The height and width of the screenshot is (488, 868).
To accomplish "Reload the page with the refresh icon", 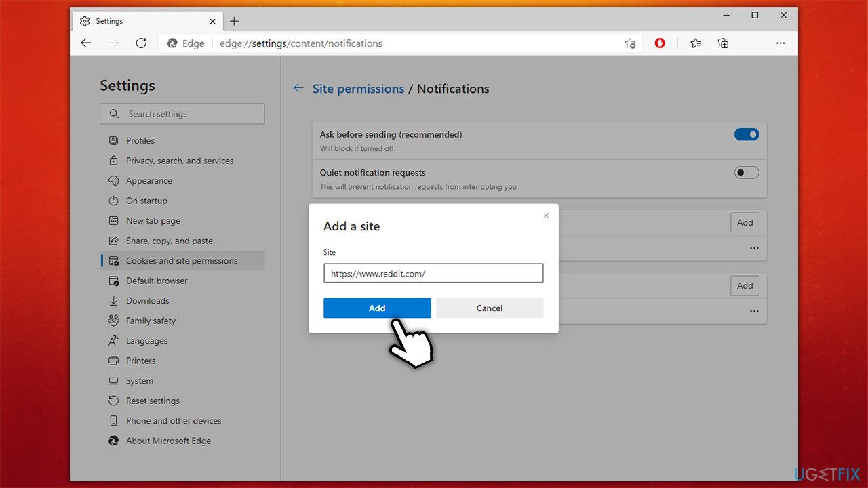I will [x=141, y=43].
